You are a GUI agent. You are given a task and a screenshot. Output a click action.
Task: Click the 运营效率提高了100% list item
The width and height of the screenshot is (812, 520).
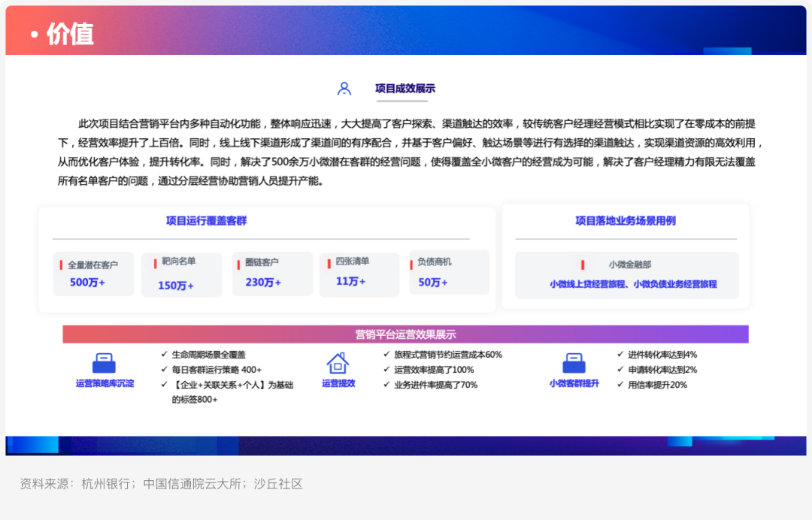pyautogui.click(x=434, y=370)
